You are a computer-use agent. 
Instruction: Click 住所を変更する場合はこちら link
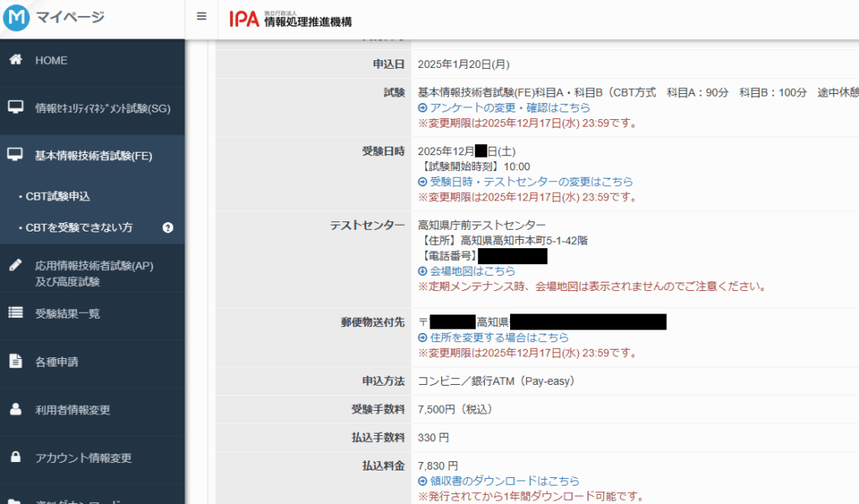coord(498,337)
